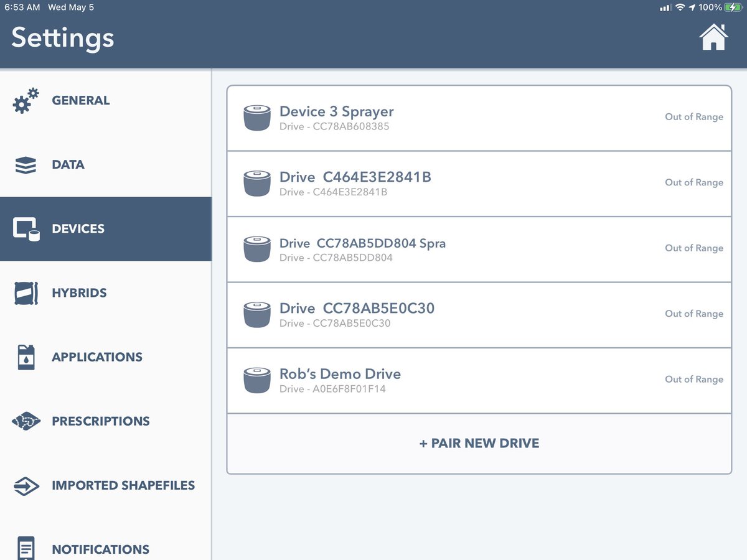Click serial text Drive - A0E6F8F01F14
This screenshot has height=560, width=747.
coord(332,389)
